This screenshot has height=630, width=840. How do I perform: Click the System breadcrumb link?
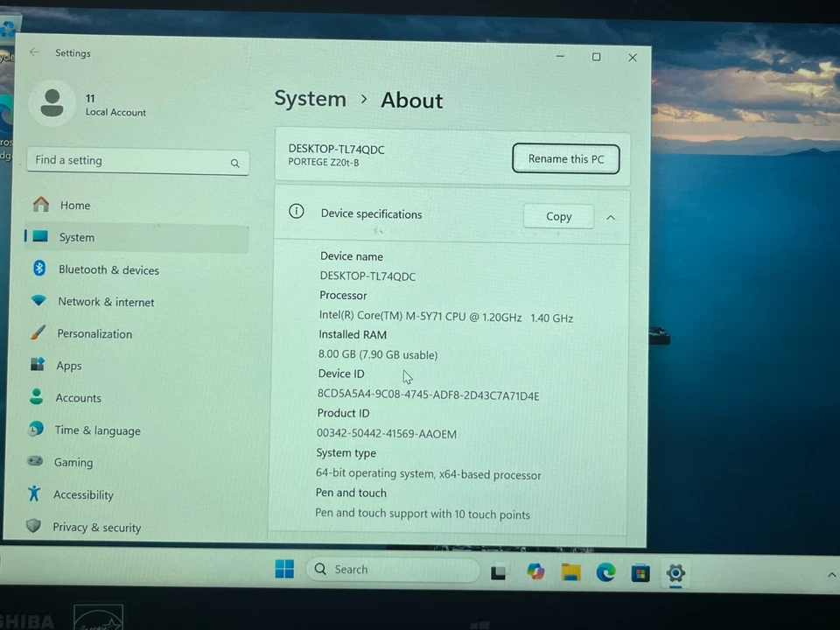pyautogui.click(x=310, y=99)
